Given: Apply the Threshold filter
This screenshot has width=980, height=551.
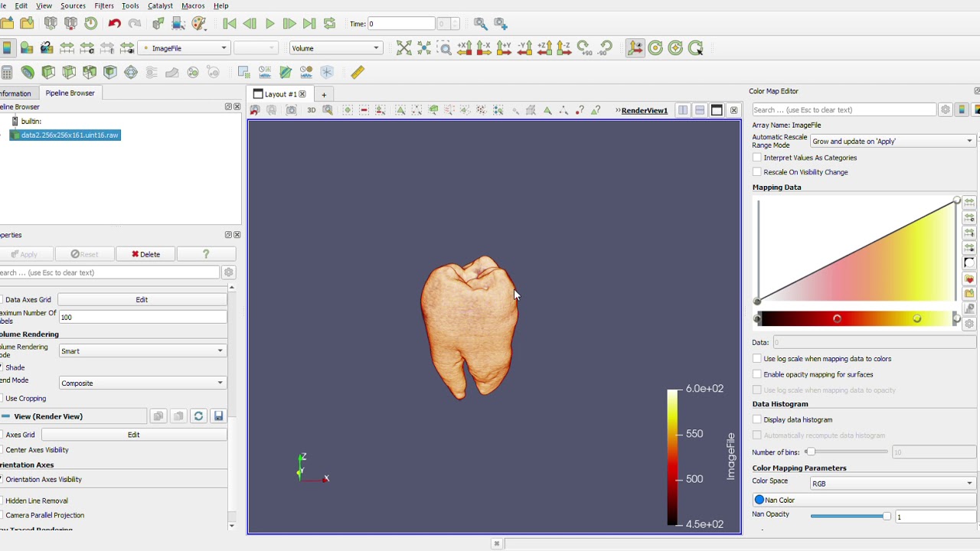Looking at the screenshot, I should coord(90,72).
